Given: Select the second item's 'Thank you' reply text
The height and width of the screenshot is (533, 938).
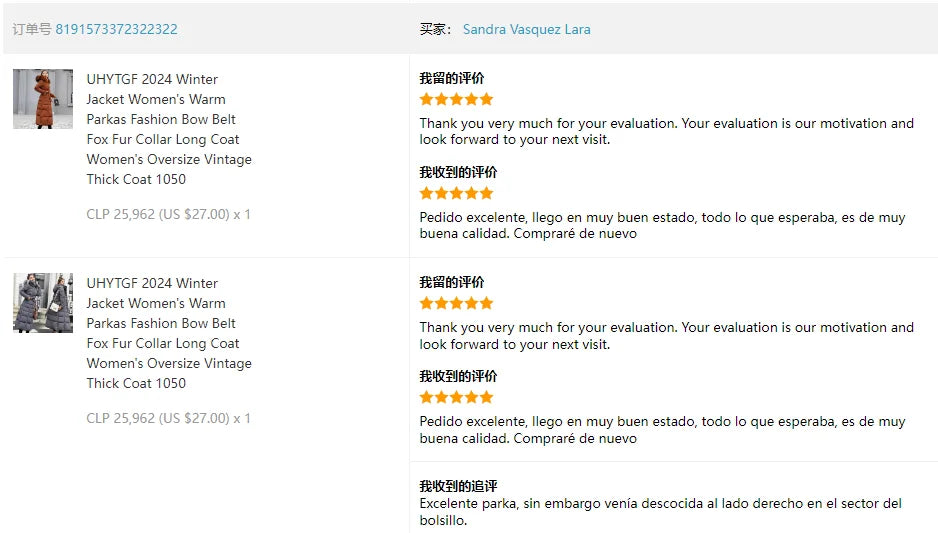Looking at the screenshot, I should point(666,335).
